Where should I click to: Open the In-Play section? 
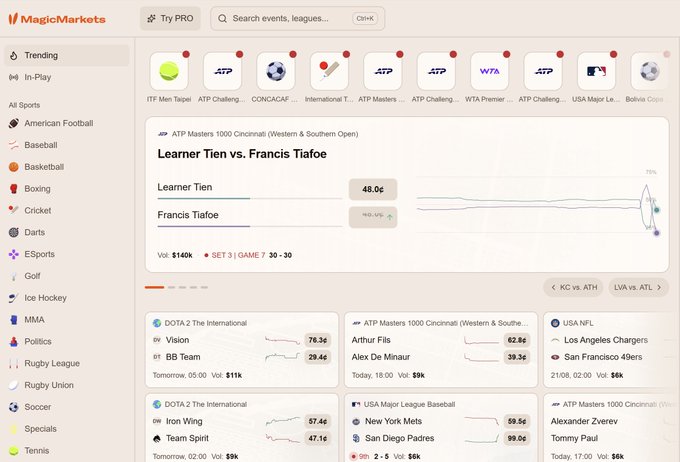point(67,77)
